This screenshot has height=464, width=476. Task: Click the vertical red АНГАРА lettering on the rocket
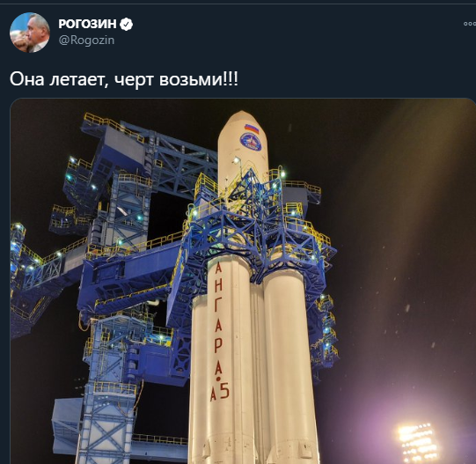(x=218, y=320)
